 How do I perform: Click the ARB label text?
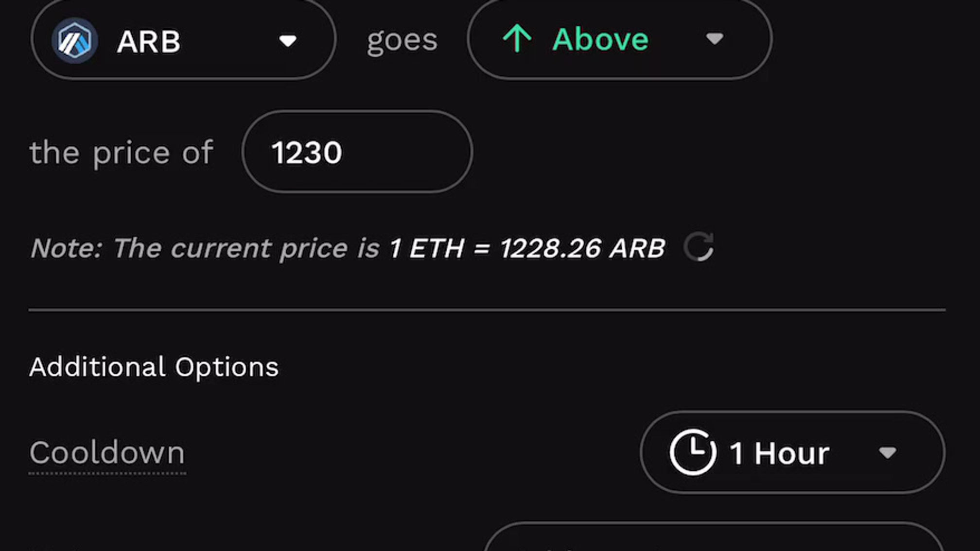149,40
